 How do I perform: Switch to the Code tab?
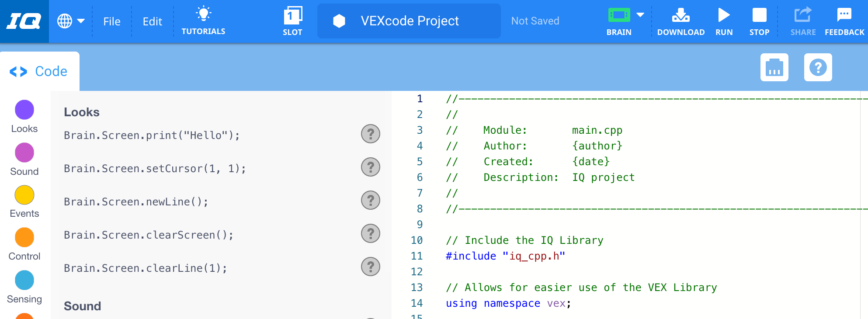(x=39, y=71)
